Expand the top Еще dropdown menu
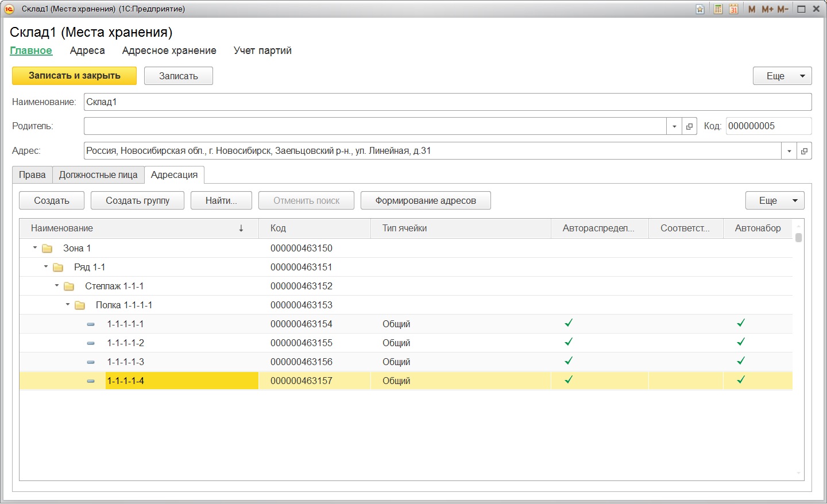This screenshot has height=504, width=827. coord(782,76)
